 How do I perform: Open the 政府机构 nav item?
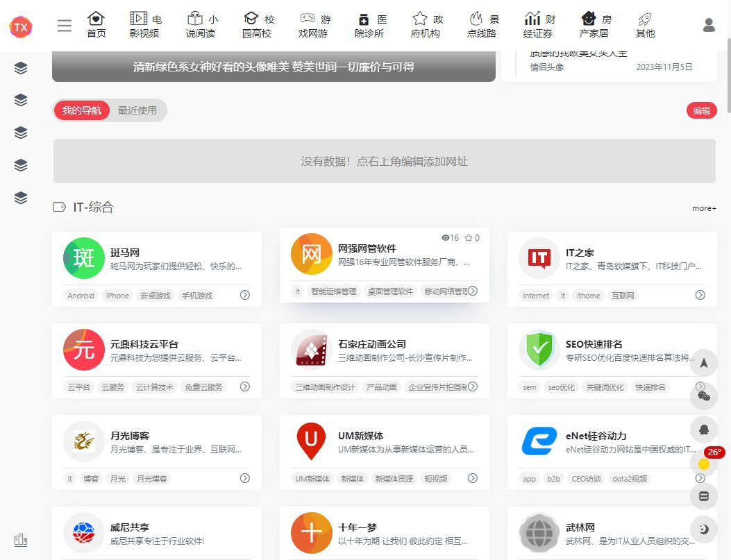[x=426, y=25]
